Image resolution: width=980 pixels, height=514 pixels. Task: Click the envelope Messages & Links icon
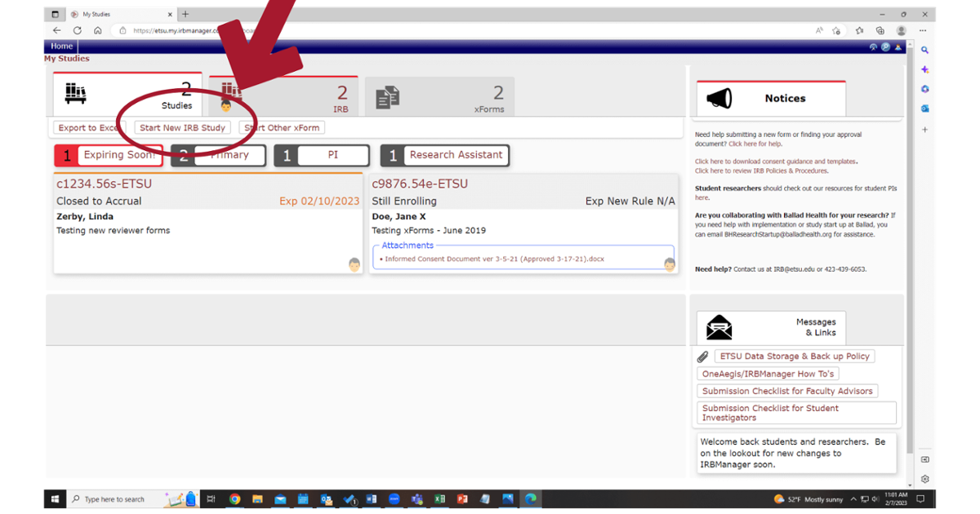tap(719, 327)
